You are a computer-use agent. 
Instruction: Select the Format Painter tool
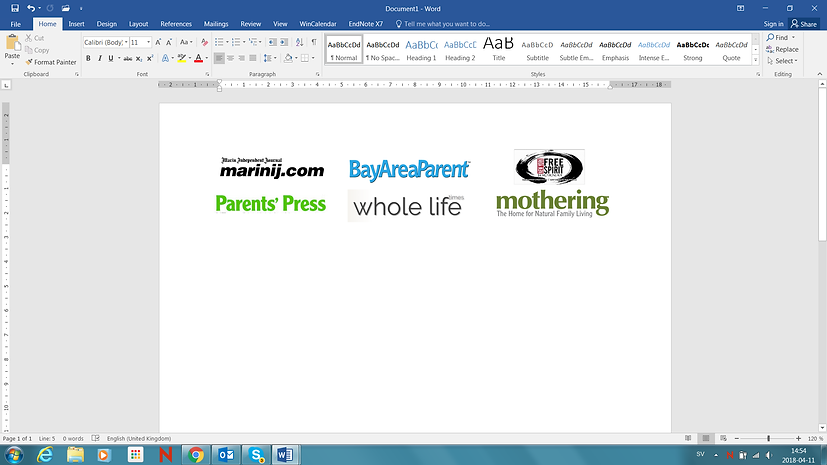pos(51,62)
